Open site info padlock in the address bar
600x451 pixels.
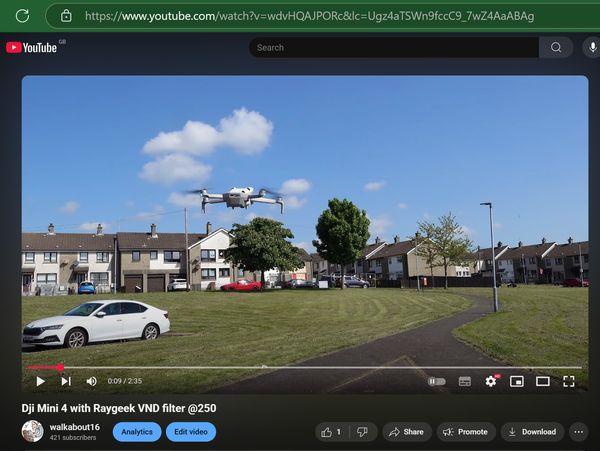point(66,16)
